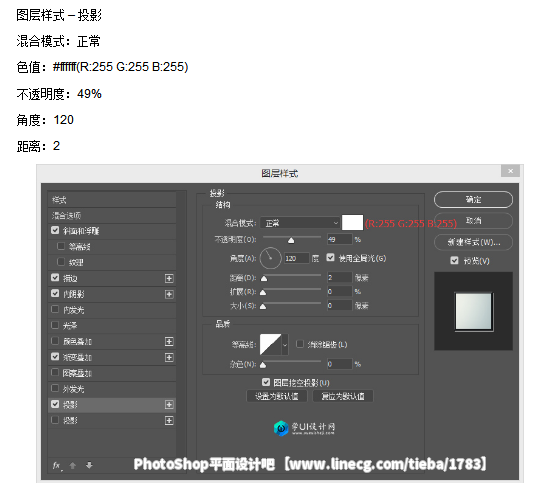542x483 pixels.
Task: Enable 等高线 checkbox under 斜面和浮雕
Action: coord(61,246)
